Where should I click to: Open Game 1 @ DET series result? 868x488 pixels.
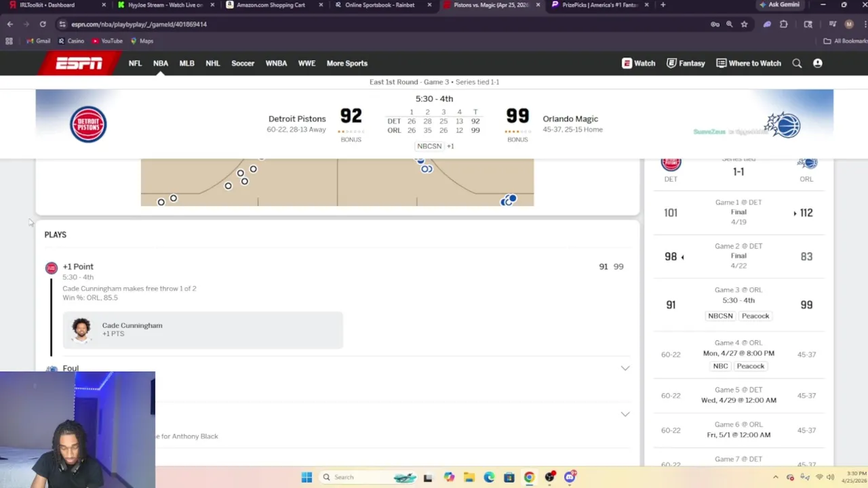pos(738,213)
